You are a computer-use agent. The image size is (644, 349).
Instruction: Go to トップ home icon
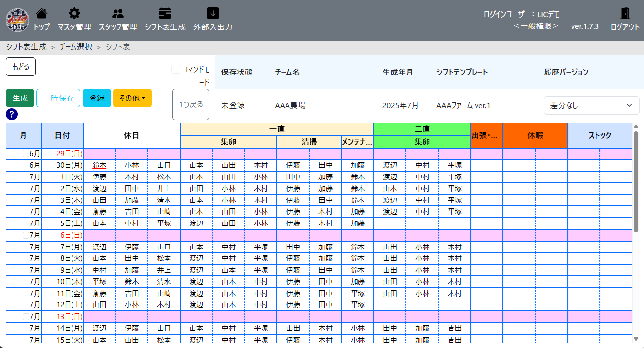coord(42,14)
